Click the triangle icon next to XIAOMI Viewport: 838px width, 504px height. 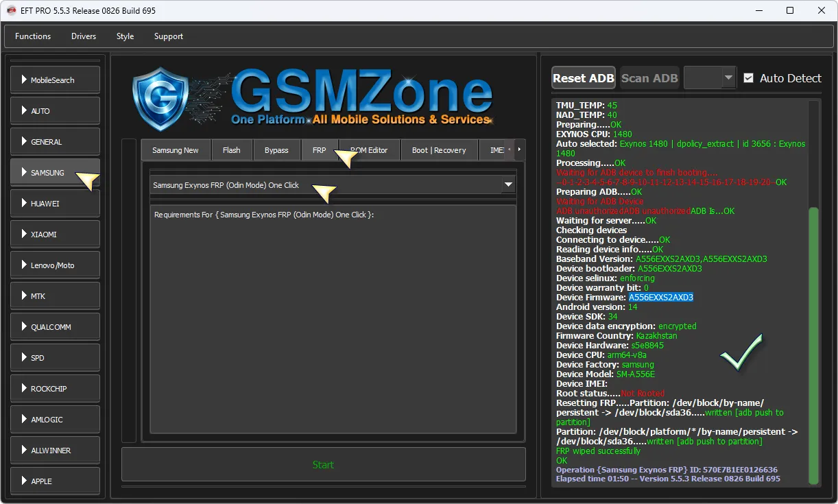24,235
